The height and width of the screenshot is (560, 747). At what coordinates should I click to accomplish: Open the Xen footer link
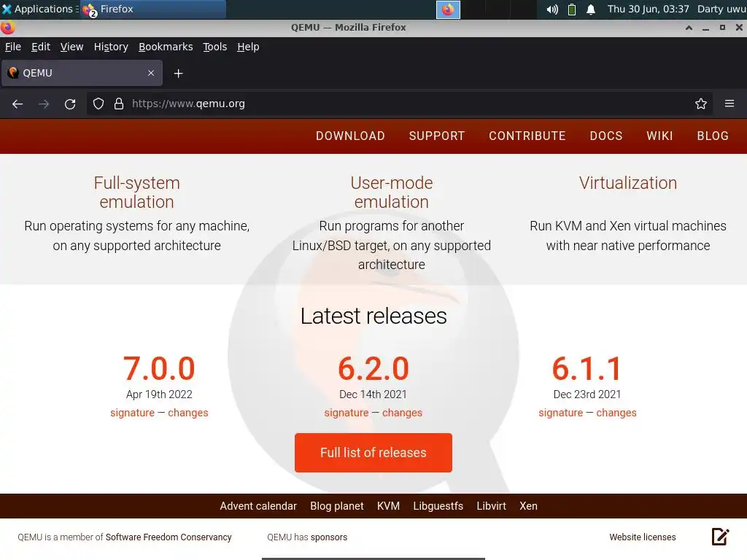528,506
